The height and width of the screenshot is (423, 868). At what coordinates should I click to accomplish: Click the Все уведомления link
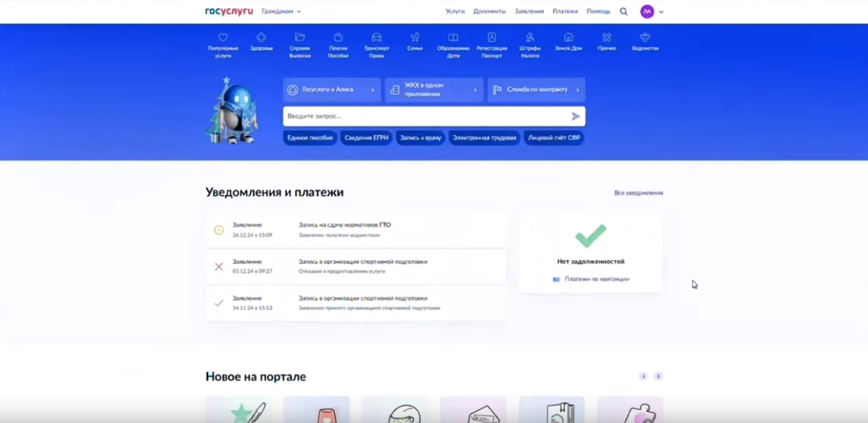(638, 193)
